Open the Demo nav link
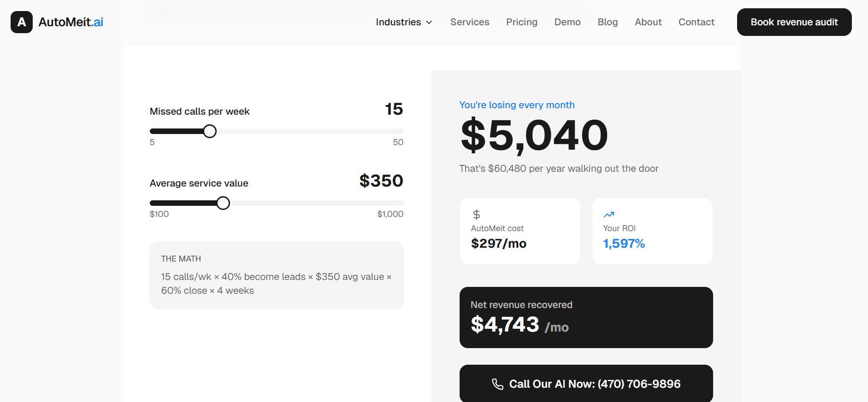This screenshot has width=868, height=402. [x=567, y=22]
